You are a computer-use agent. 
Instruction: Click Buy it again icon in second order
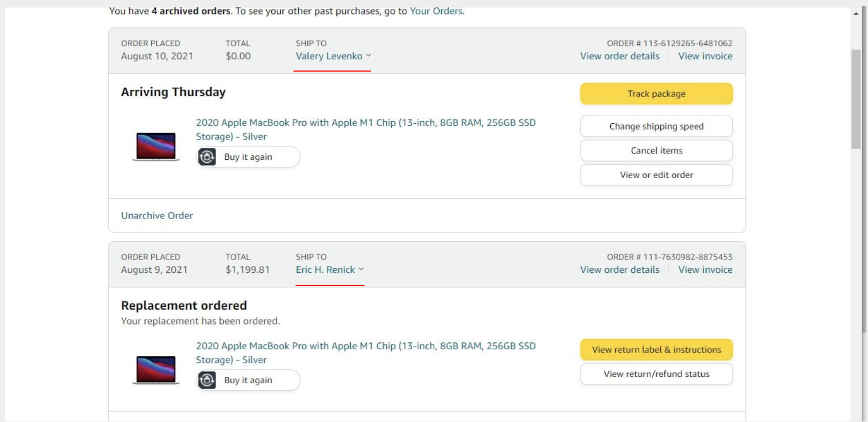pos(207,380)
